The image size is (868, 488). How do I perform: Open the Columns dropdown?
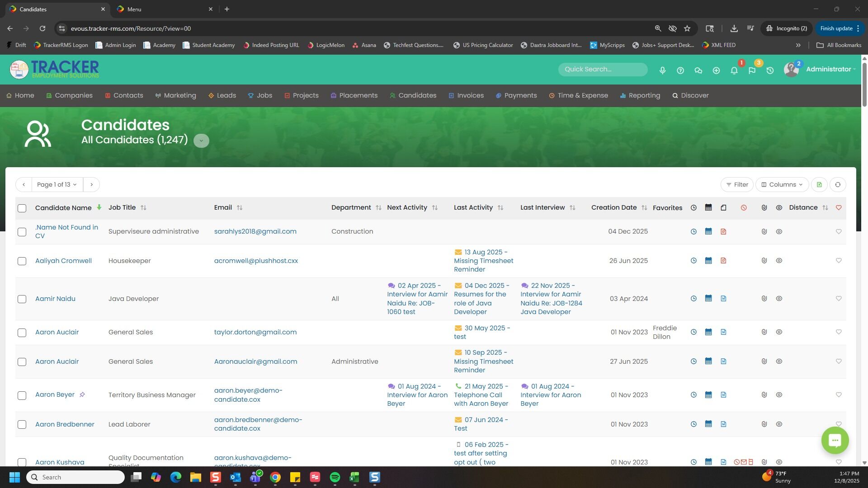[782, 184]
